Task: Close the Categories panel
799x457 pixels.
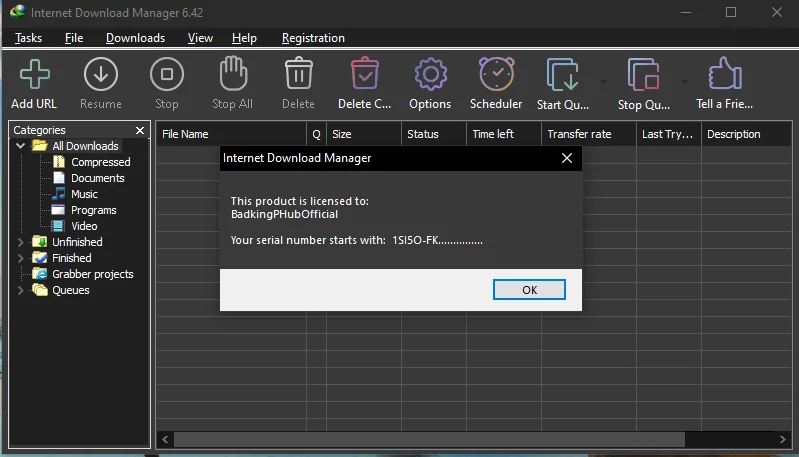Action: coord(140,130)
